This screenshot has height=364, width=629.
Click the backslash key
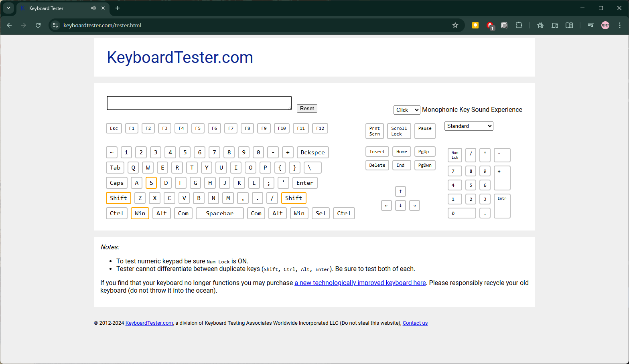click(x=312, y=168)
